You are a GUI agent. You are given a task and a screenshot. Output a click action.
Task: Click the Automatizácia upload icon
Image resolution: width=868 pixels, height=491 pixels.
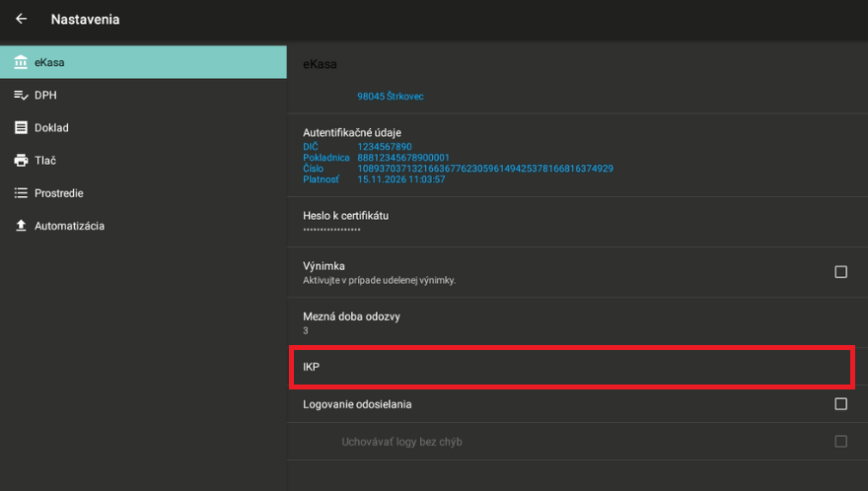[x=20, y=226]
